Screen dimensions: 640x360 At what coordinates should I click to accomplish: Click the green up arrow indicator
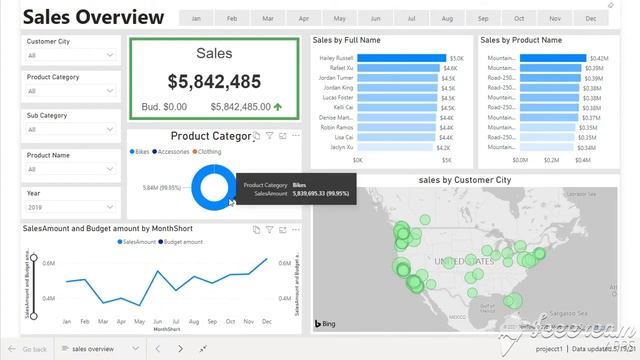click(x=278, y=107)
